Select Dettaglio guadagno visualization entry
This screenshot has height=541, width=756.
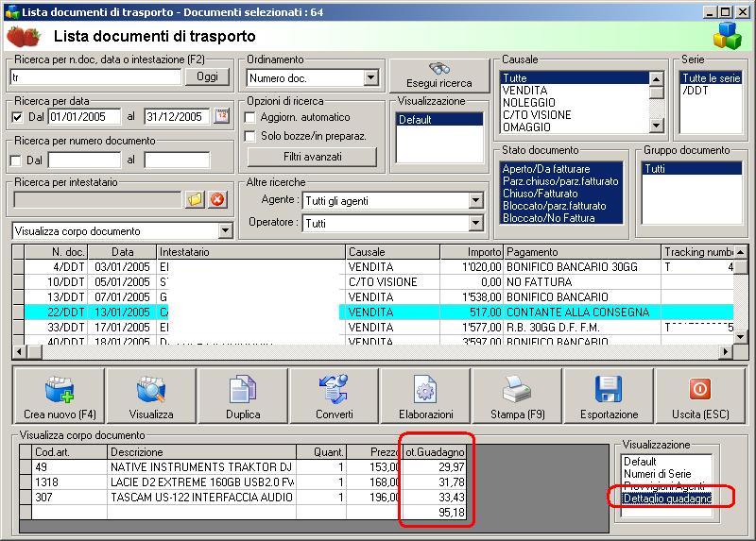[667, 499]
